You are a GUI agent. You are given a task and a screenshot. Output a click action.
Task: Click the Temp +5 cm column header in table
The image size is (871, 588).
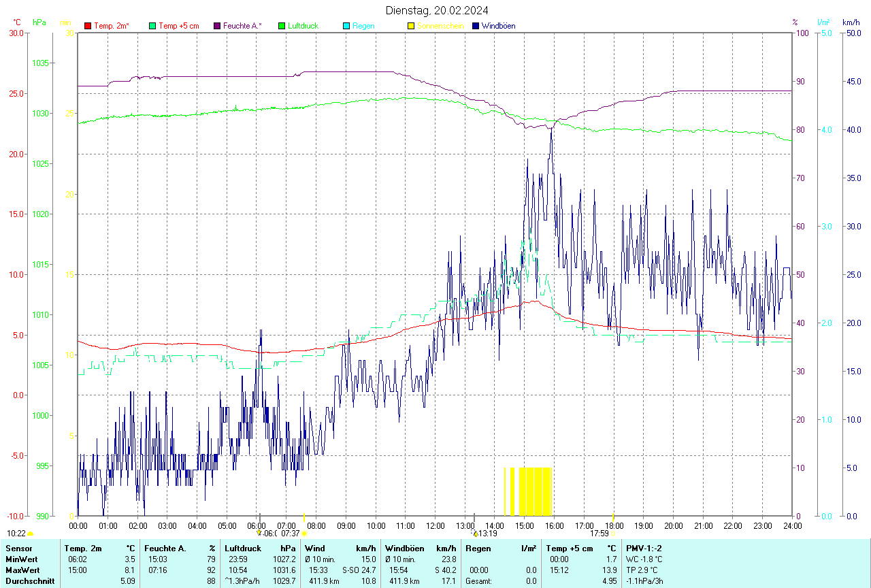[570, 549]
